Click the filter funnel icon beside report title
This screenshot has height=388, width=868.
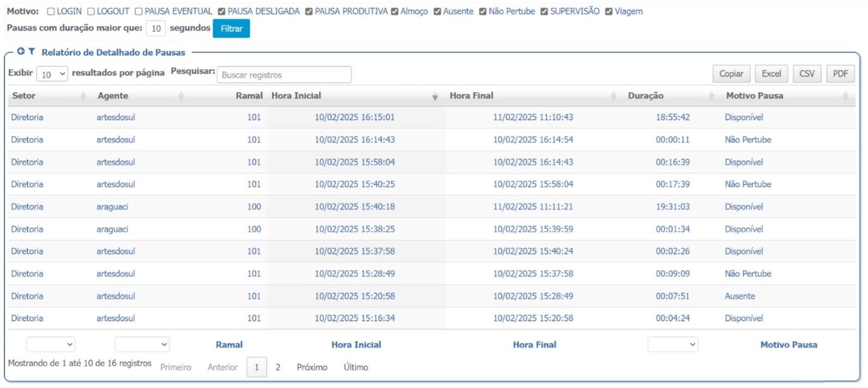click(x=32, y=52)
